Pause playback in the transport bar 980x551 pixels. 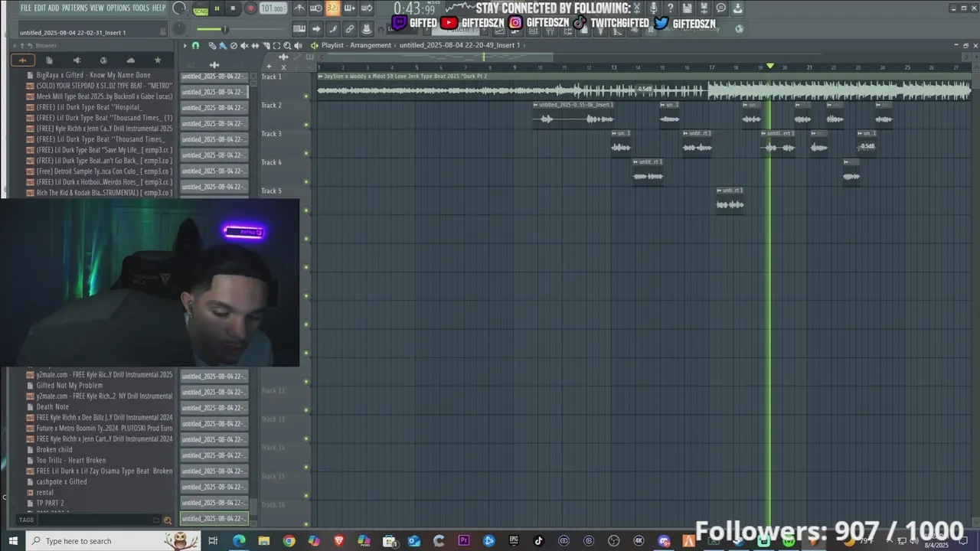(217, 9)
